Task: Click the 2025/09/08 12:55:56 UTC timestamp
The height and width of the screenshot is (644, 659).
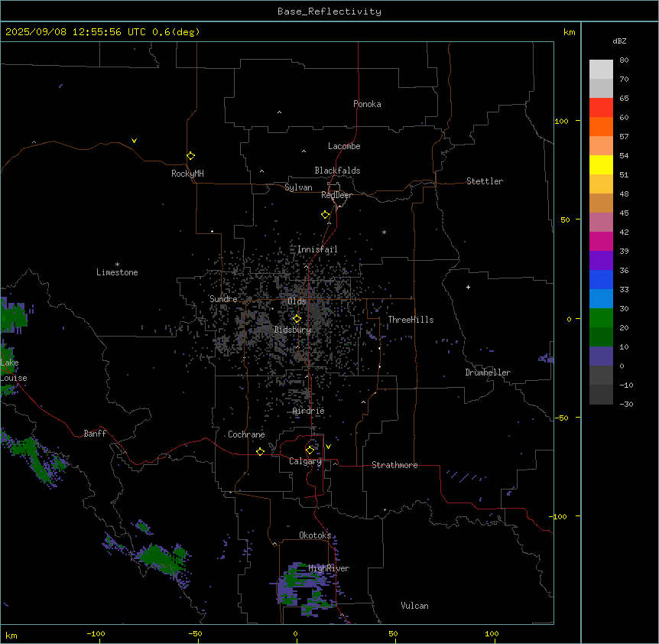Action: point(76,32)
